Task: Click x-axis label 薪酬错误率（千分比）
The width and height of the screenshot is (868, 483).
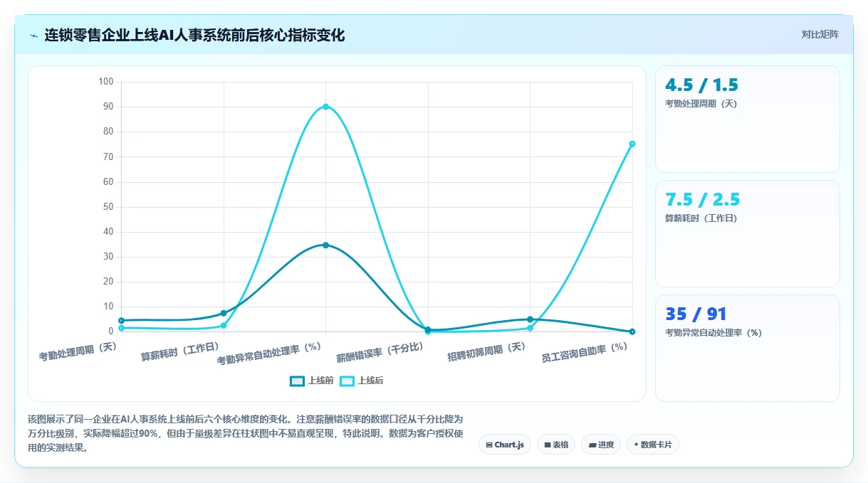Action: tap(380, 351)
